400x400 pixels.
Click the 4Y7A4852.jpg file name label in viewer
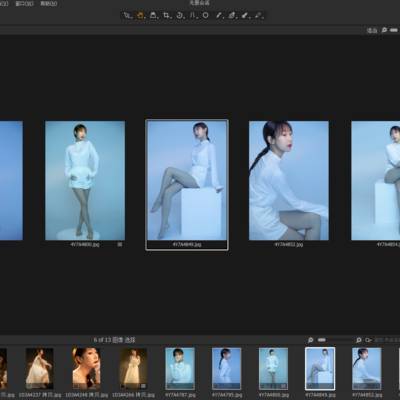[x=289, y=244]
